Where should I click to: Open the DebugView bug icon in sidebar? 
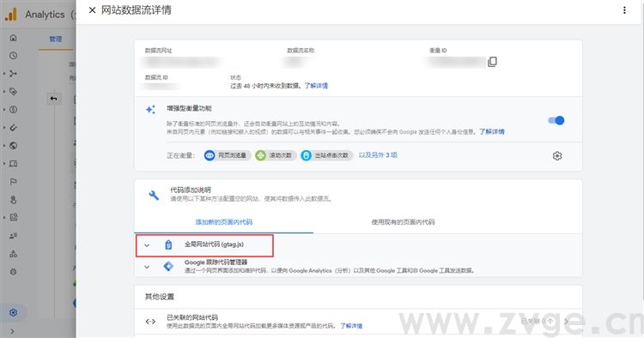coord(13,272)
